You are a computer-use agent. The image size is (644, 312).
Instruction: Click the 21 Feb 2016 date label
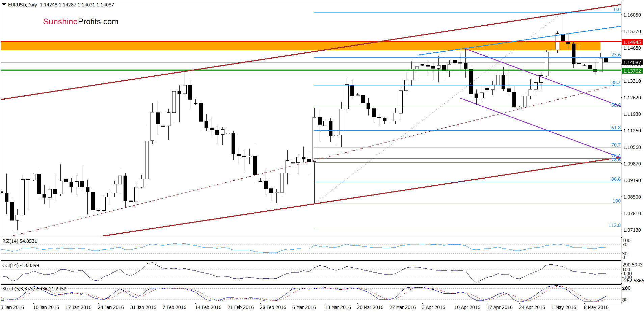(241, 307)
